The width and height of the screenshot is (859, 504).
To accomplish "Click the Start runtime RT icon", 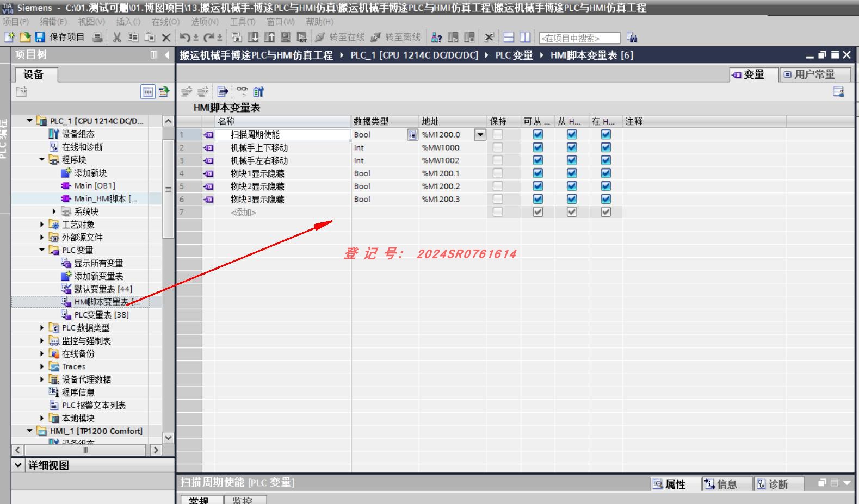I will pyautogui.click(x=302, y=38).
